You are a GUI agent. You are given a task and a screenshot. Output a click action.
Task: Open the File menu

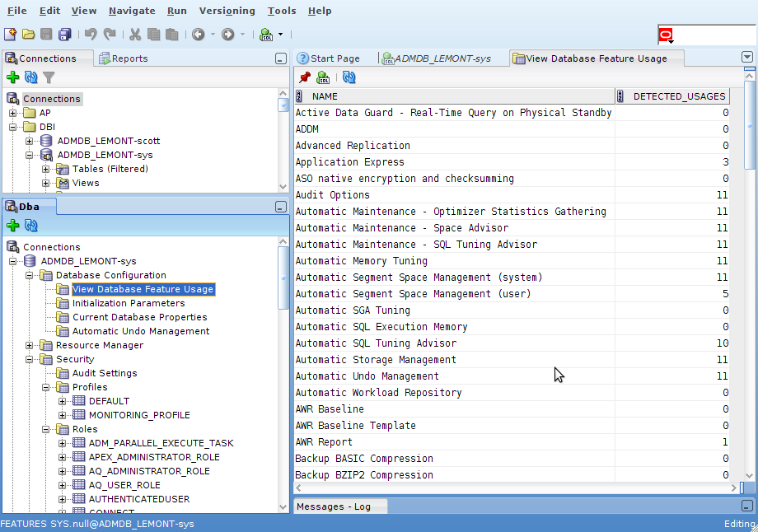tap(17, 11)
